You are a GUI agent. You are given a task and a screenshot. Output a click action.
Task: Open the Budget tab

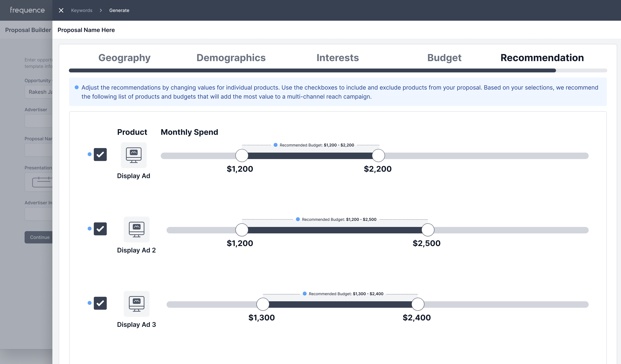[x=444, y=58]
